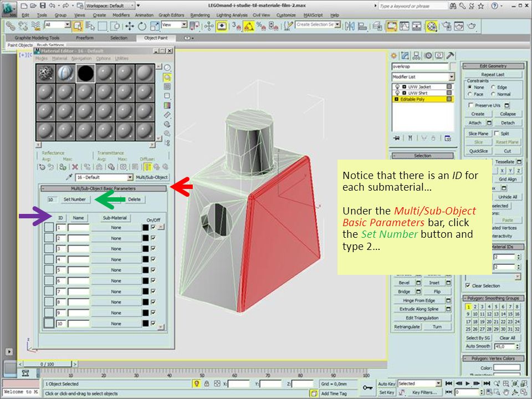
Task: Click the search binoculars icon
Action: tap(453, 6)
